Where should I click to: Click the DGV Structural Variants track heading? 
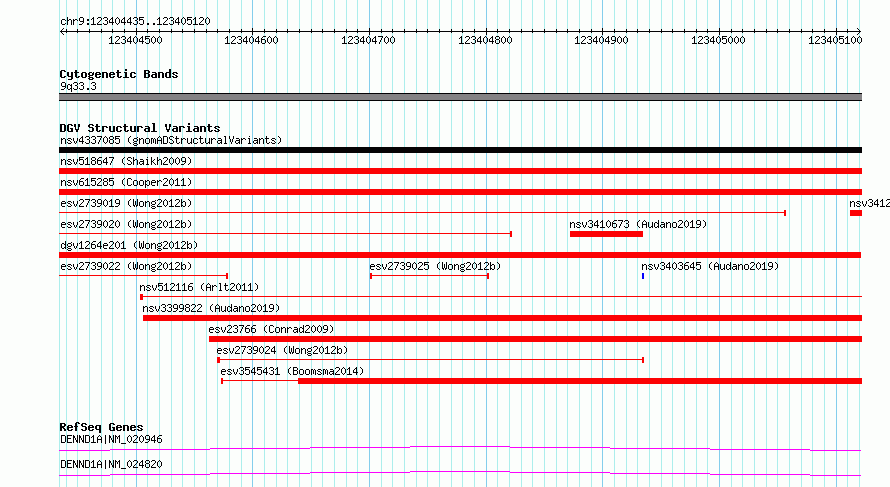[x=140, y=128]
